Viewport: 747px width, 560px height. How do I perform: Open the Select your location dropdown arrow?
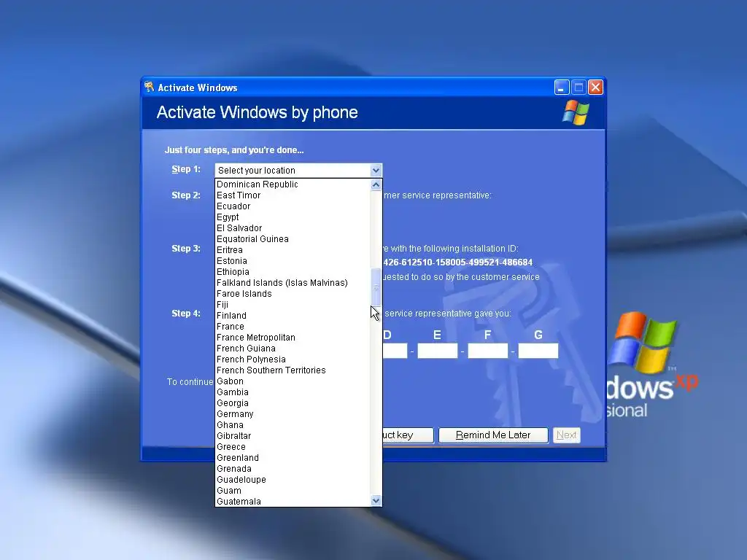coord(376,170)
